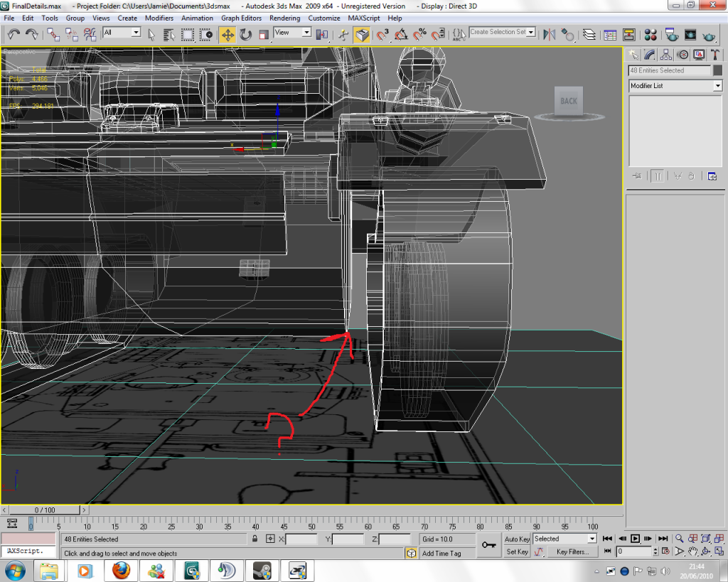Select the Rotate tool in toolbar
728x582 pixels.
tap(245, 34)
